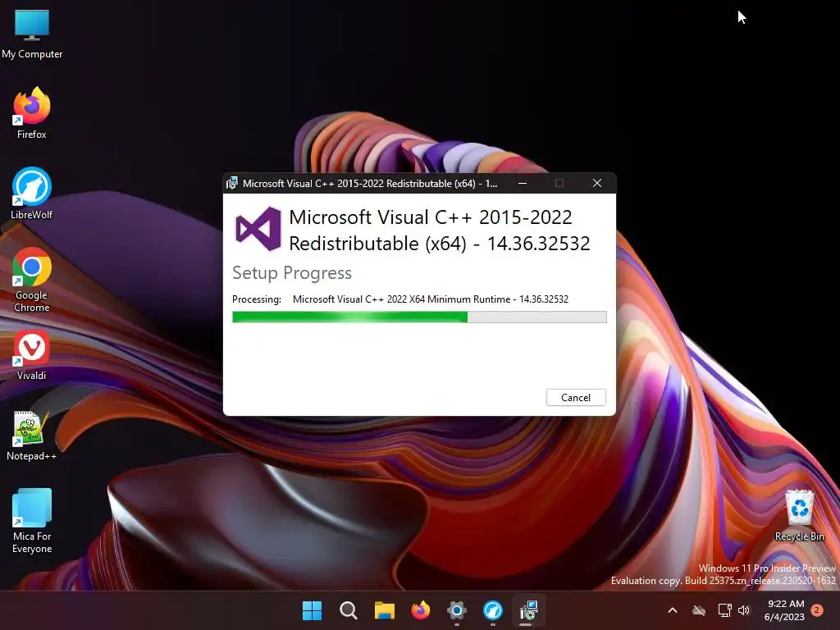Image resolution: width=840 pixels, height=630 pixels.
Task: Select the Mica For Everyone shortcut
Action: (x=32, y=521)
